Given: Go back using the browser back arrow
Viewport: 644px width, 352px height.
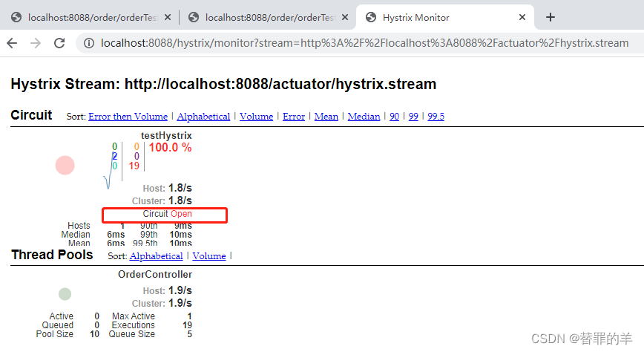Looking at the screenshot, I should pos(12,43).
